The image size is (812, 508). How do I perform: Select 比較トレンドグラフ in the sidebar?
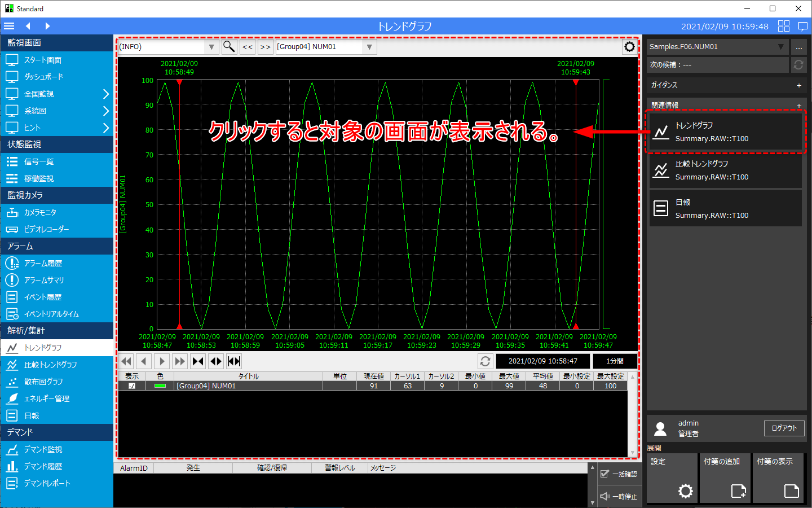[51, 365]
